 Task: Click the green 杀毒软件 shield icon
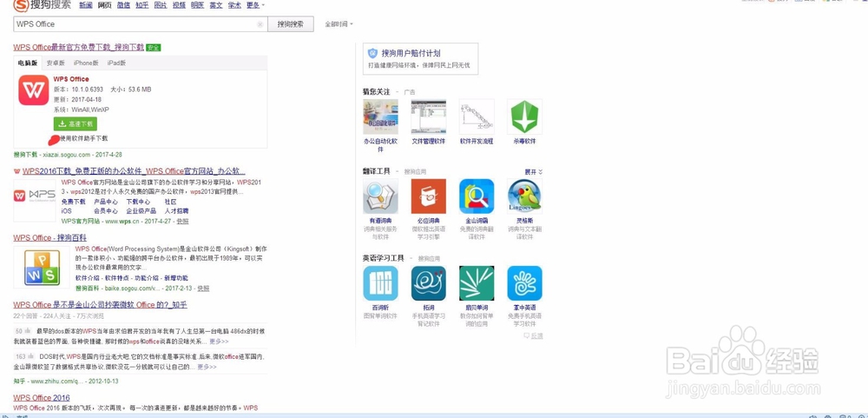(x=525, y=116)
